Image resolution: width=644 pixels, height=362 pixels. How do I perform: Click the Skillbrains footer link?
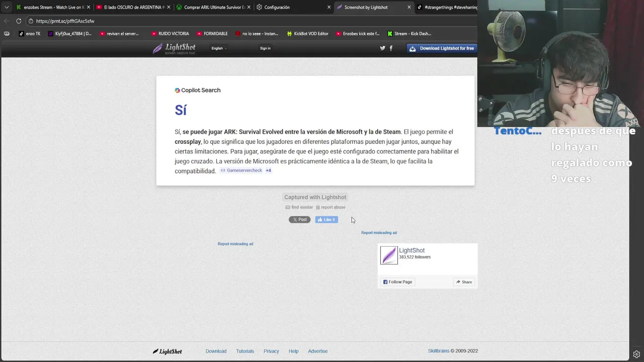click(x=438, y=351)
